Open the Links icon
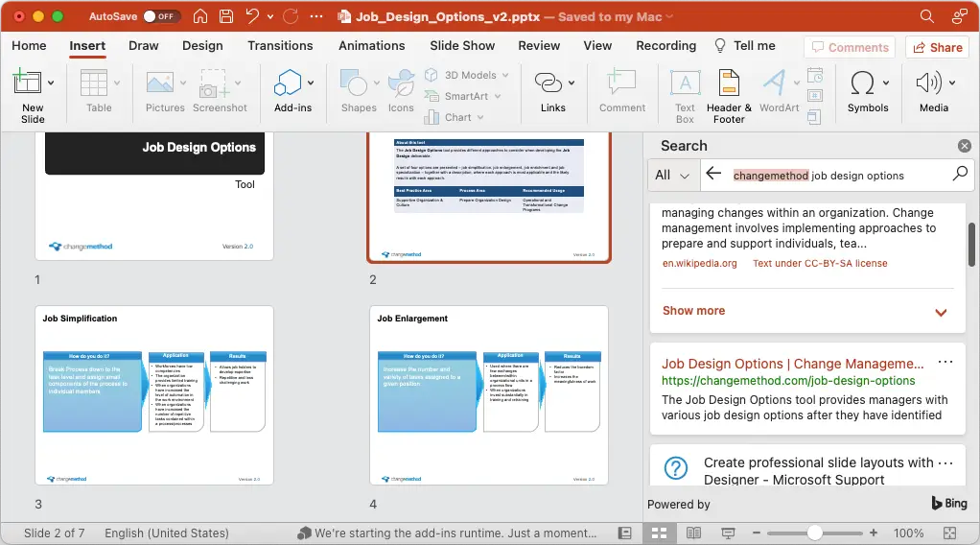This screenshot has height=545, width=980. (548, 83)
